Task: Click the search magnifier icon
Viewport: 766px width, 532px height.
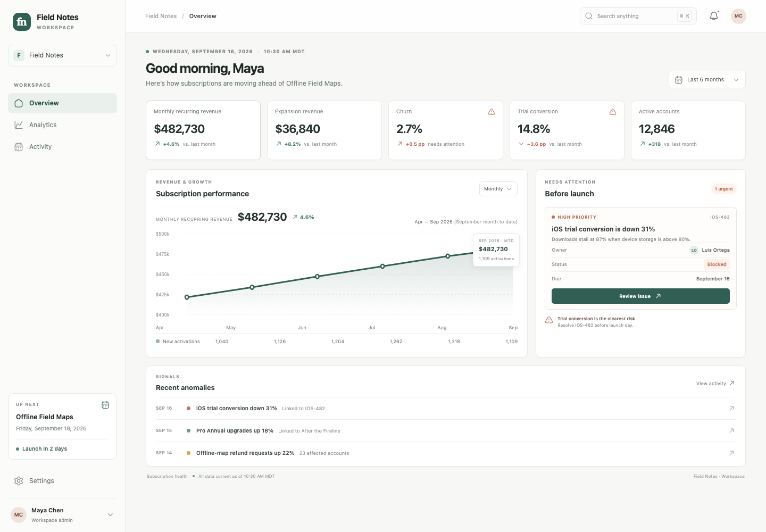Action: click(589, 16)
